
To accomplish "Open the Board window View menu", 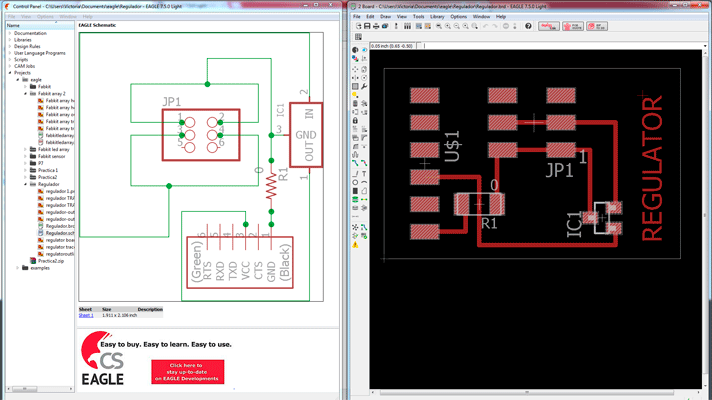I will (x=401, y=16).
